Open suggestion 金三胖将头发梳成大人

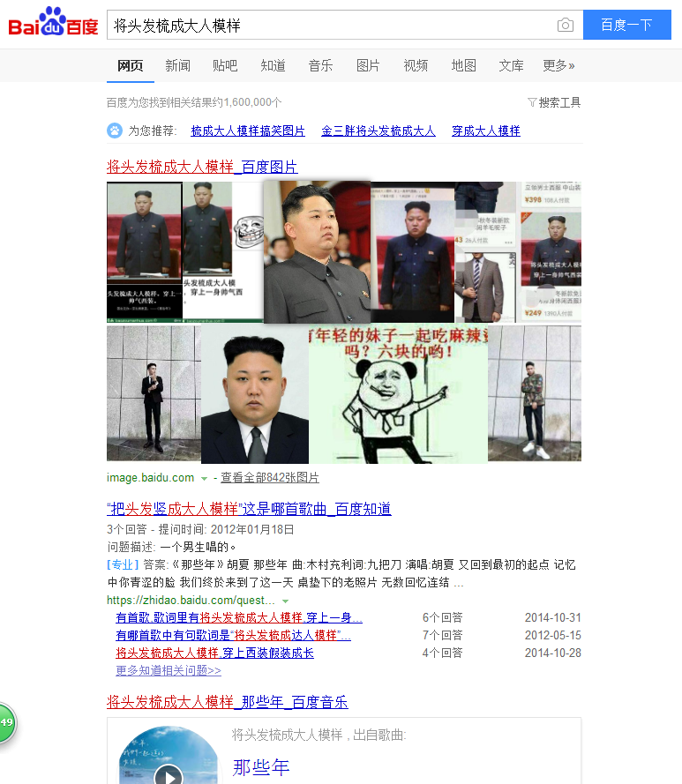click(378, 131)
